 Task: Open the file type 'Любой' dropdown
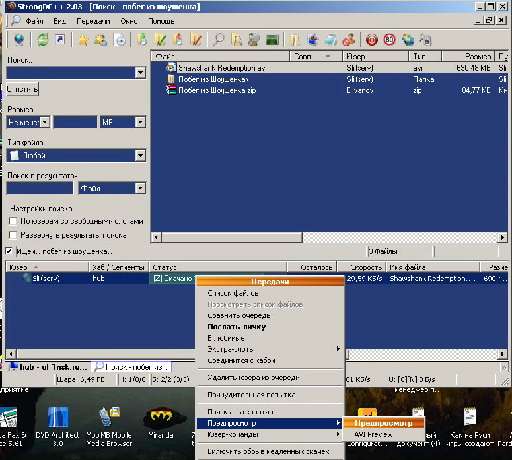click(140, 155)
